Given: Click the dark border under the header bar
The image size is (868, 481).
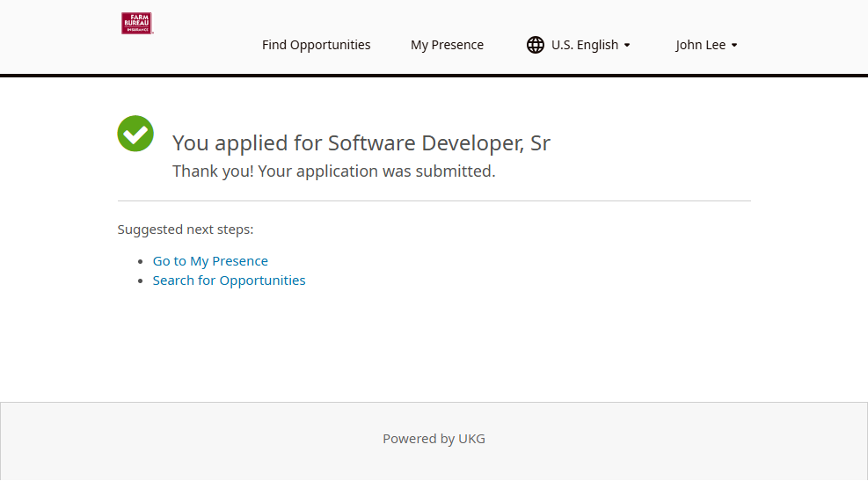Looking at the screenshot, I should click(x=434, y=76).
